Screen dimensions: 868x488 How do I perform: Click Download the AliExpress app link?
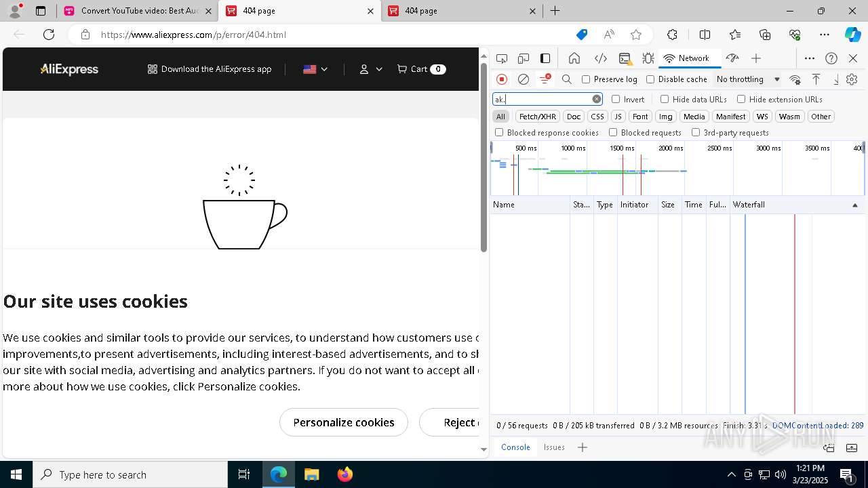(x=210, y=69)
